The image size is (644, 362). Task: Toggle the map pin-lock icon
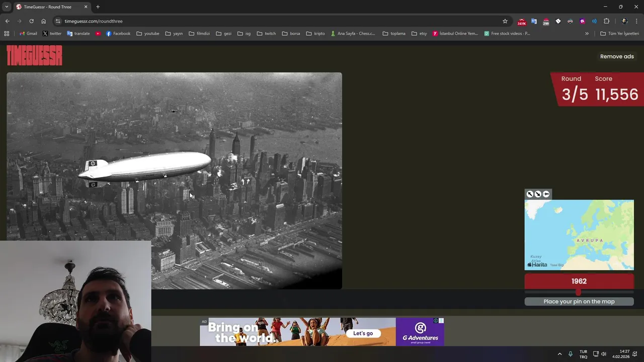pyautogui.click(x=546, y=194)
